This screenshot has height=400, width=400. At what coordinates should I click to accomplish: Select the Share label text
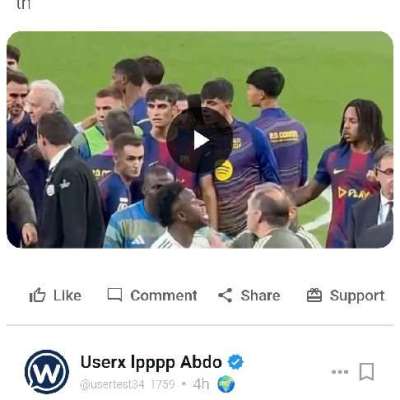coord(260,296)
